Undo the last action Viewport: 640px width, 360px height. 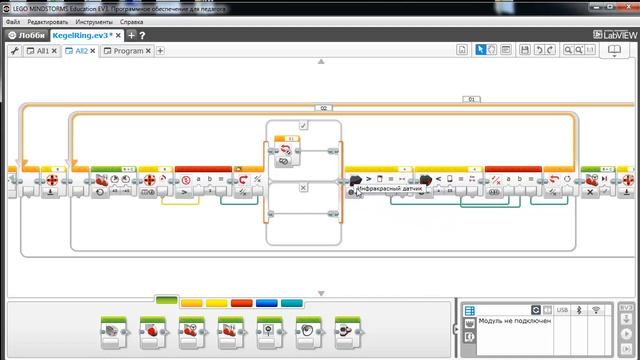(x=539, y=50)
